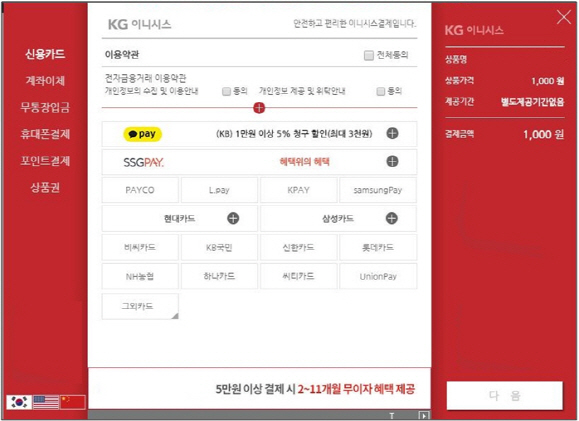Viewport: 579px width, 421px height.
Task: Choose L.pay payment option
Action: coord(219,190)
